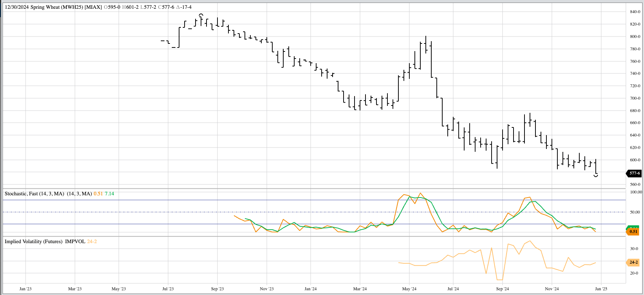Select the 24-2 implied volatility value tag
This screenshot has height=295, width=644.
coord(633,262)
